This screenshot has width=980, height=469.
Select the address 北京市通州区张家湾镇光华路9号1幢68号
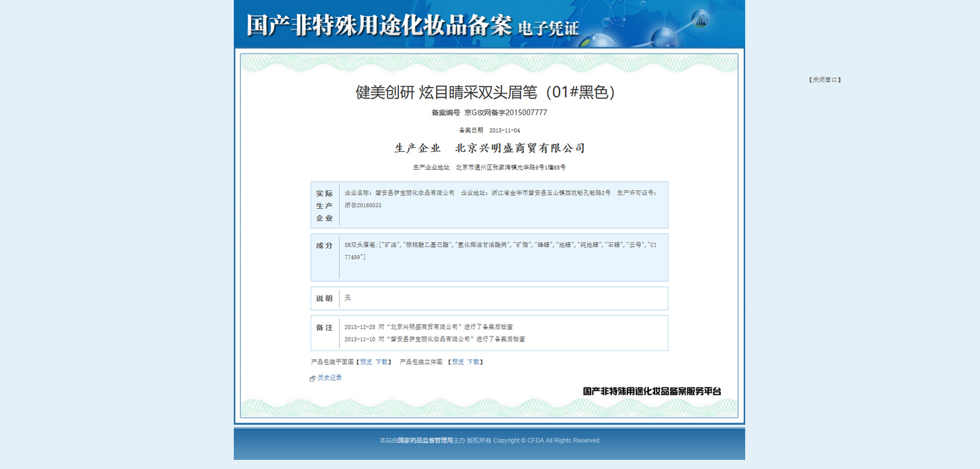click(x=511, y=167)
